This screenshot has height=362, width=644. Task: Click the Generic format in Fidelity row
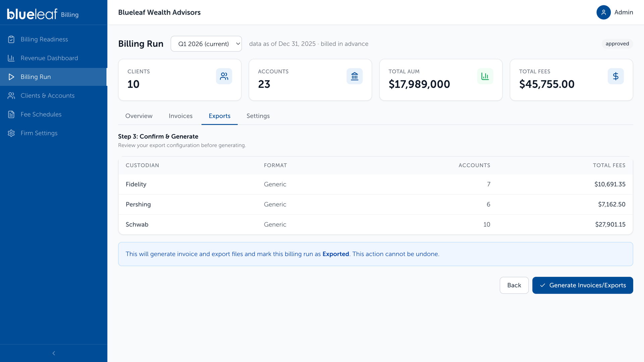point(275,184)
